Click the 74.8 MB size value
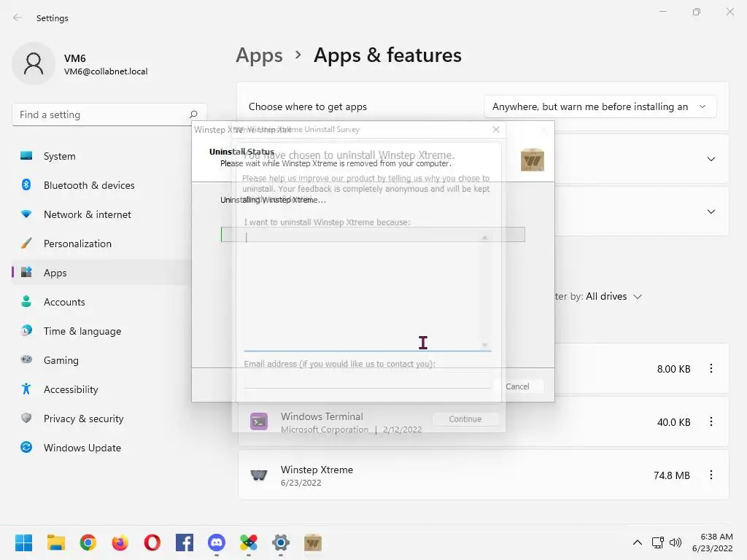 pos(672,475)
